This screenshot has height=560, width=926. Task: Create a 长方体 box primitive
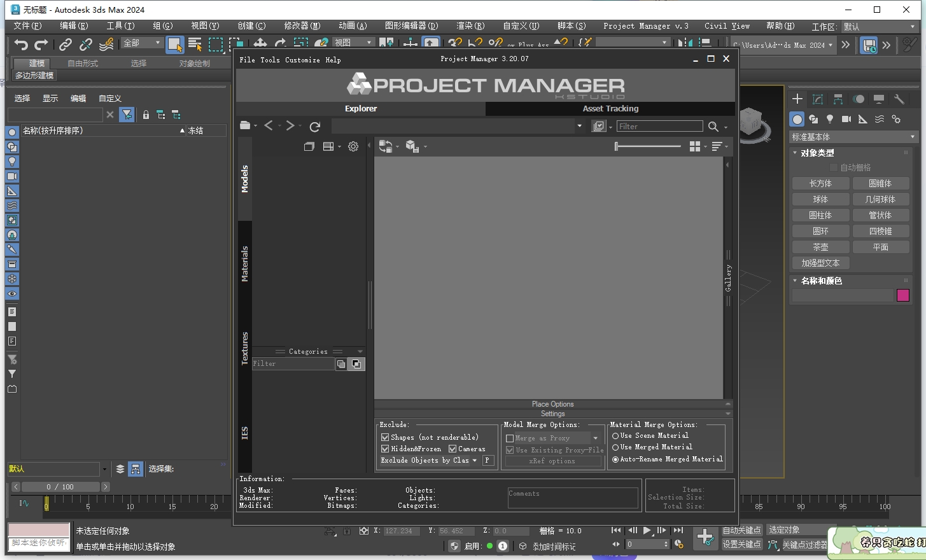coord(820,183)
